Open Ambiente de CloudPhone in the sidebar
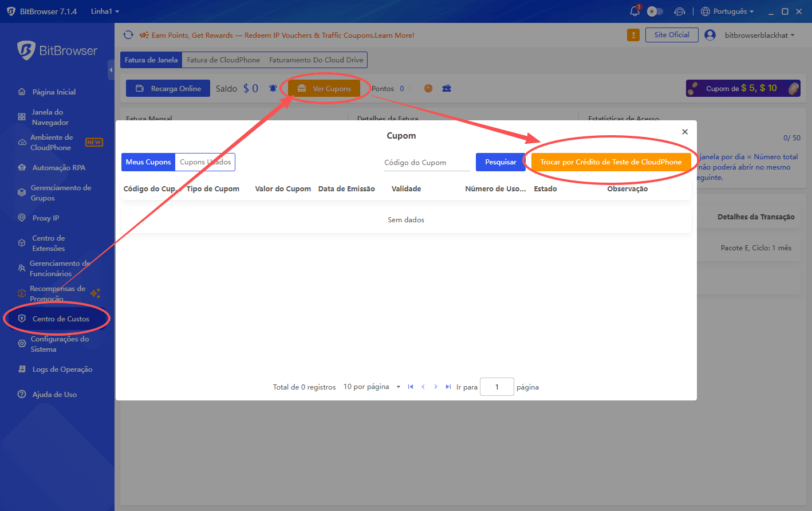The image size is (812, 511). pyautogui.click(x=52, y=142)
